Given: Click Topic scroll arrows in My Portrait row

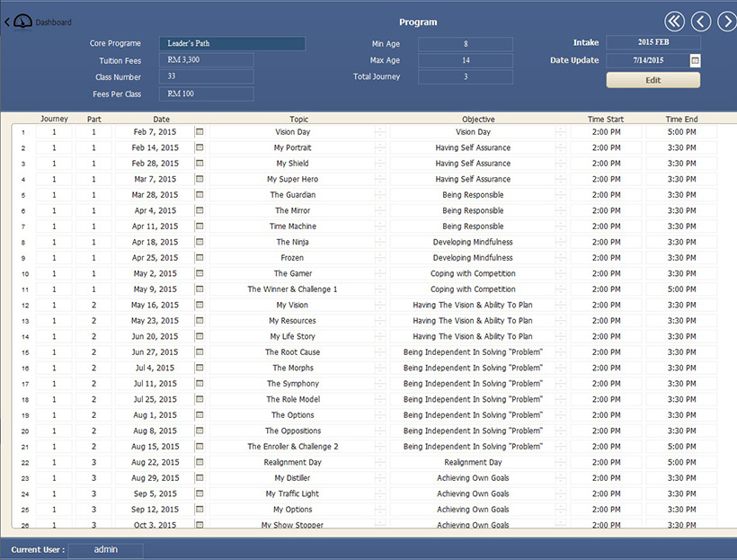Looking at the screenshot, I should (x=381, y=147).
